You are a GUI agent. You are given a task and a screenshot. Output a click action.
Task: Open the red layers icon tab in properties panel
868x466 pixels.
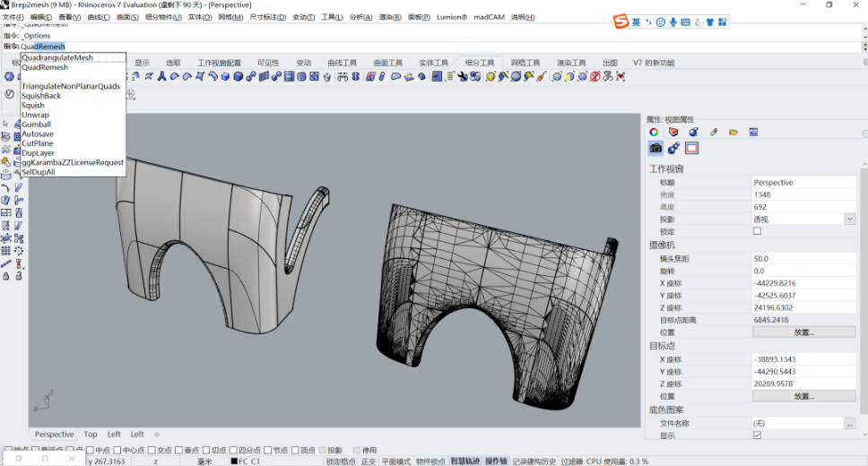673,133
